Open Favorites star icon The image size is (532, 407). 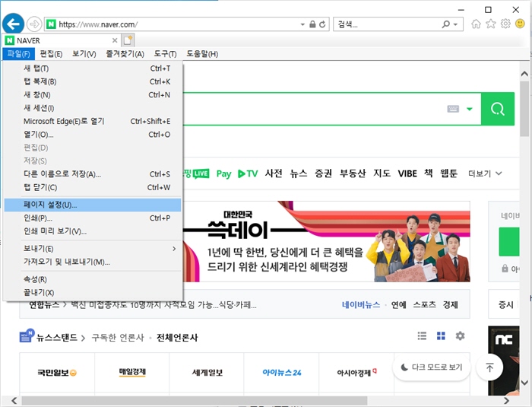tap(491, 24)
